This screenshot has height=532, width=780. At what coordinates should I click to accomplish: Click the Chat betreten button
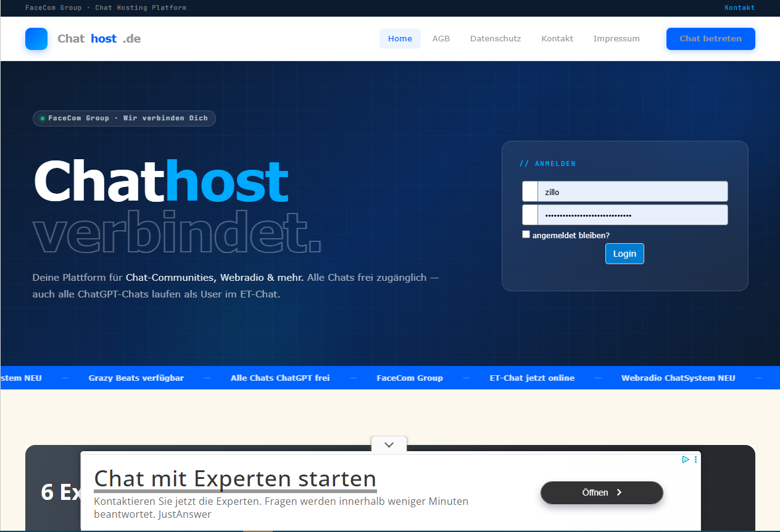click(710, 38)
